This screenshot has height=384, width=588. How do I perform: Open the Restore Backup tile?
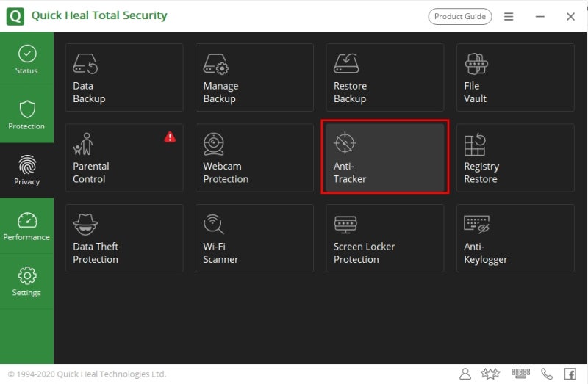click(385, 78)
